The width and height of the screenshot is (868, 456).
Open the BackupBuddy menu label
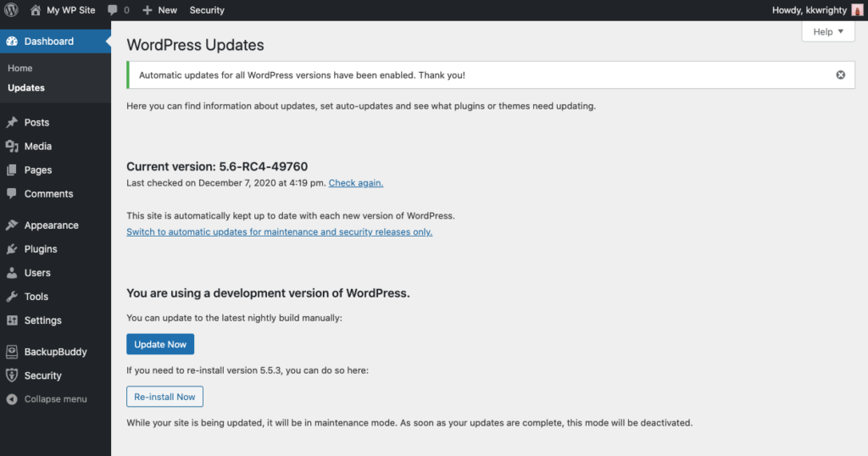[x=55, y=352]
